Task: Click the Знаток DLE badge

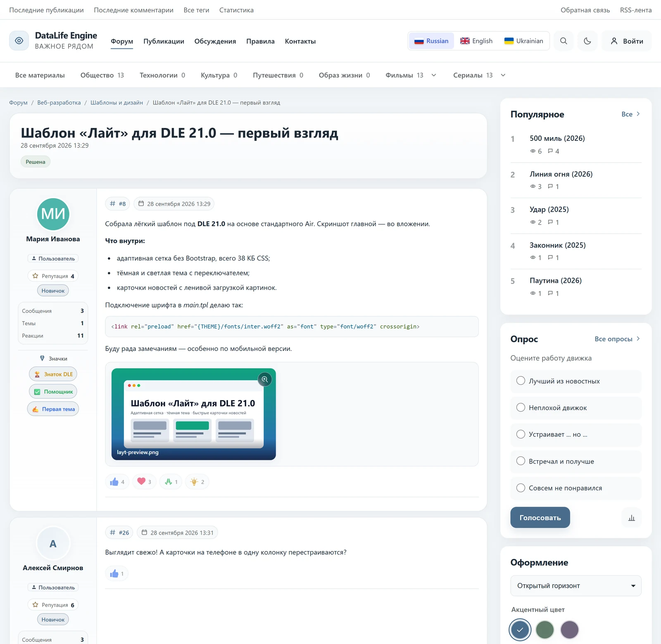Action: 53,374
